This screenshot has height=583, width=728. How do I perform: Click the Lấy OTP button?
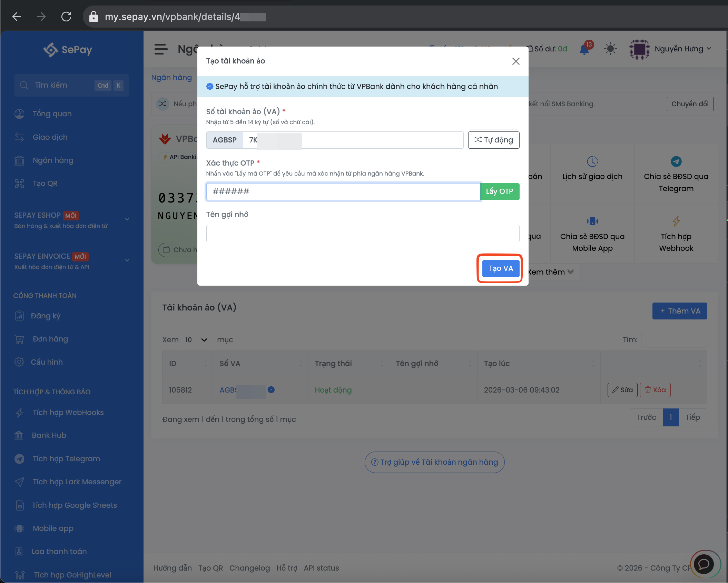point(499,191)
